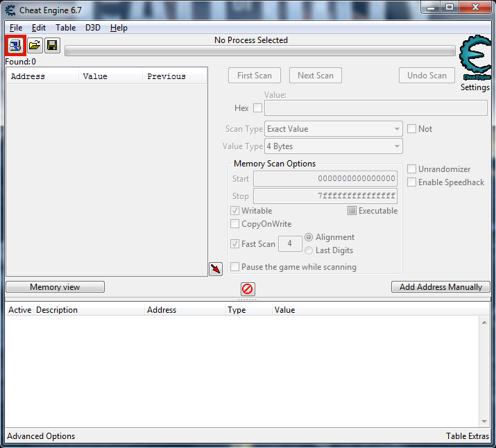
Task: Sort found list by Address column
Action: pyautogui.click(x=42, y=76)
